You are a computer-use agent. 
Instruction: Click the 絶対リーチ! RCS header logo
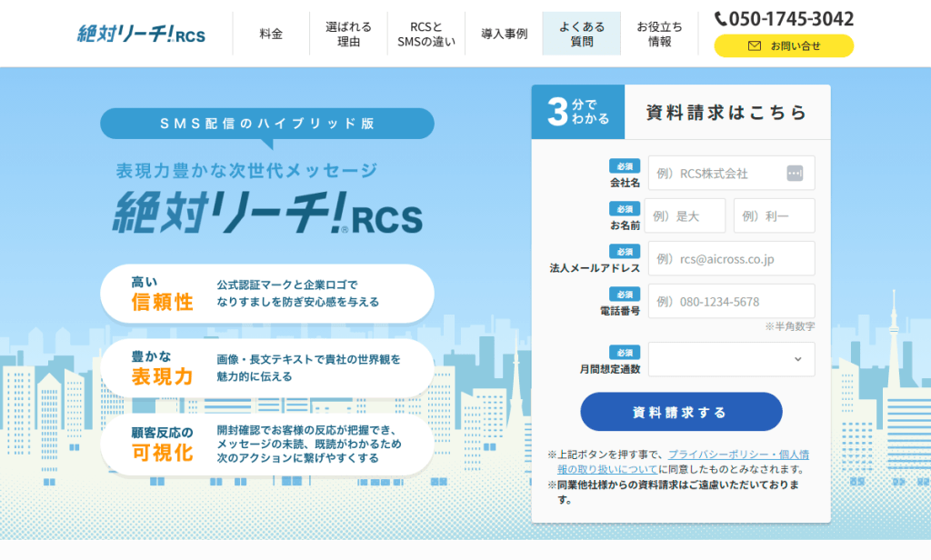(x=141, y=34)
